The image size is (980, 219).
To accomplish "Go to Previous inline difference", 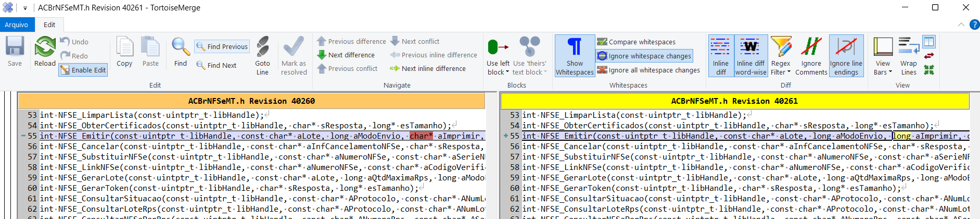I will 434,55.
